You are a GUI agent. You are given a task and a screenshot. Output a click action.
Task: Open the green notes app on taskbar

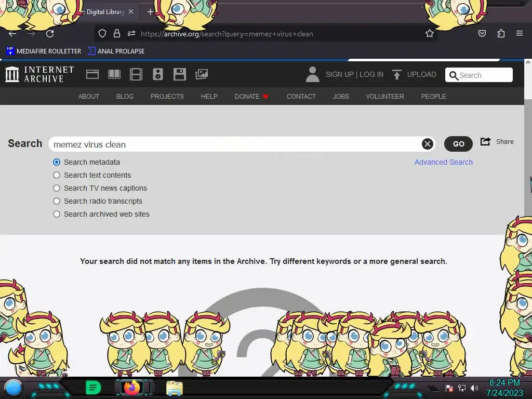pos(94,388)
